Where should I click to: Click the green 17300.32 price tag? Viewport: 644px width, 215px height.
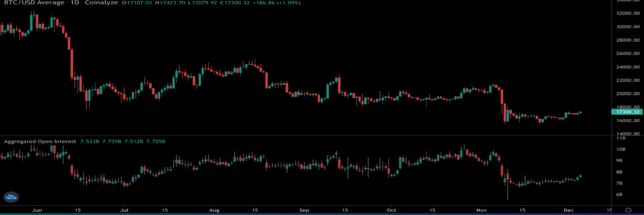click(x=628, y=112)
